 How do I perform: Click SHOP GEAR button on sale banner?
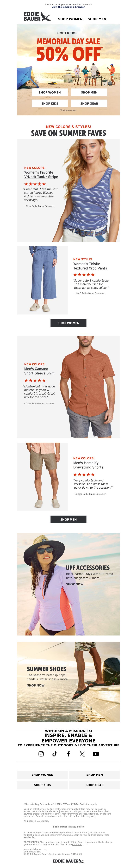click(89, 104)
